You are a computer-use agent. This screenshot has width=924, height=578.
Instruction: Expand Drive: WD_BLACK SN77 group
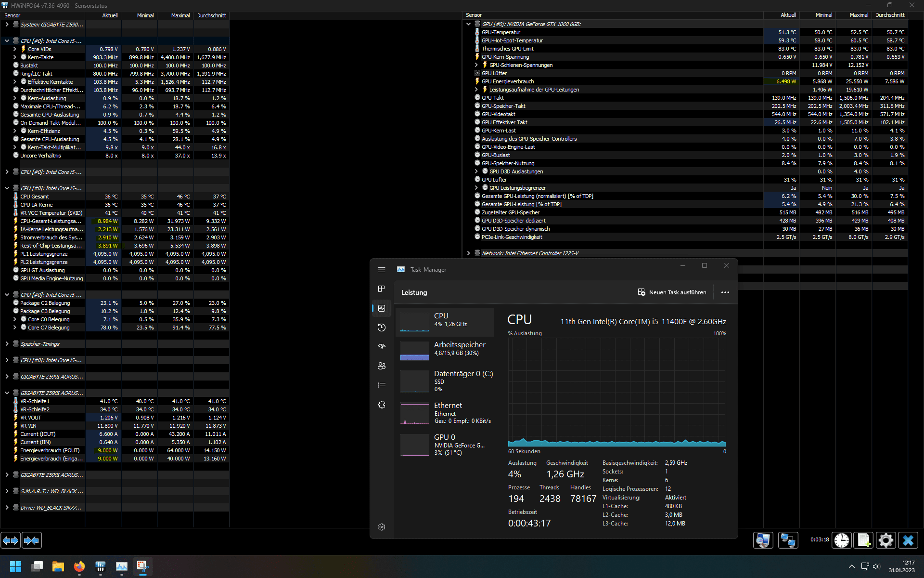7,508
